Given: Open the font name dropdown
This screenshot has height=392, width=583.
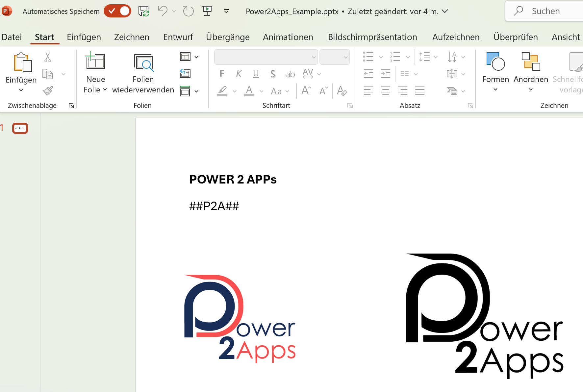Looking at the screenshot, I should pyautogui.click(x=314, y=57).
